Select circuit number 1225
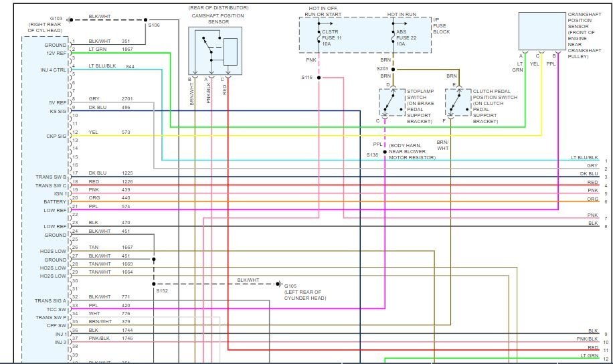613x364 pixels. pyautogui.click(x=127, y=173)
